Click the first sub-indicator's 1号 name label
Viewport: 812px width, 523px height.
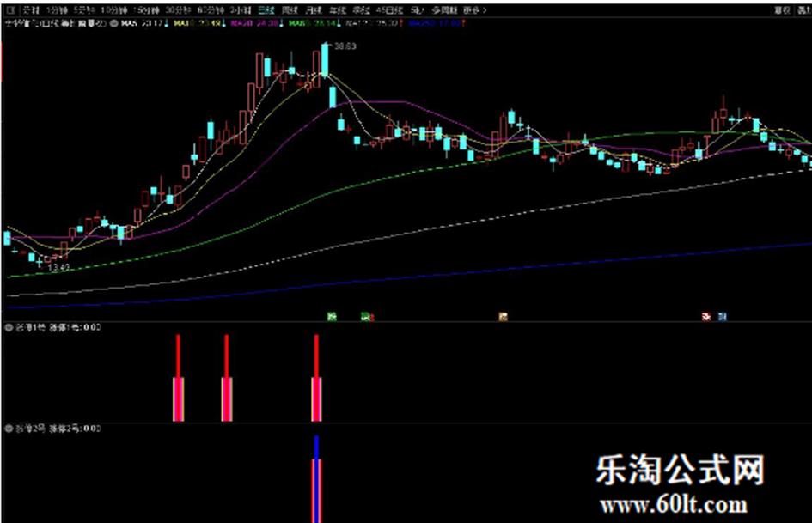31,327
